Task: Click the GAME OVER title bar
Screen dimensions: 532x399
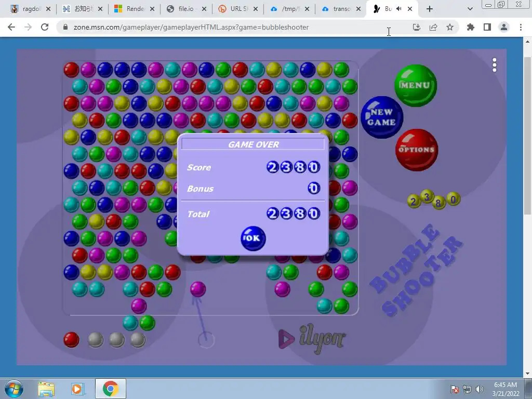Action: 253,144
